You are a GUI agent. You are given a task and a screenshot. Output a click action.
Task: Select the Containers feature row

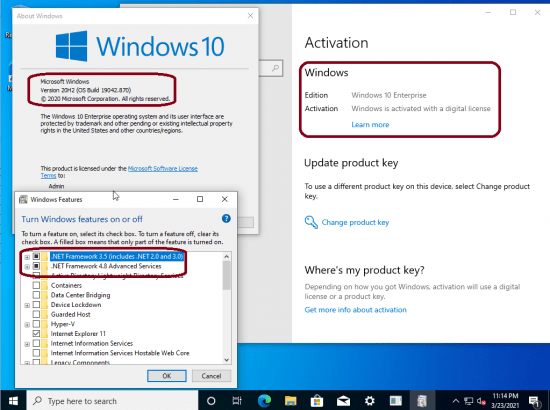[66, 285]
